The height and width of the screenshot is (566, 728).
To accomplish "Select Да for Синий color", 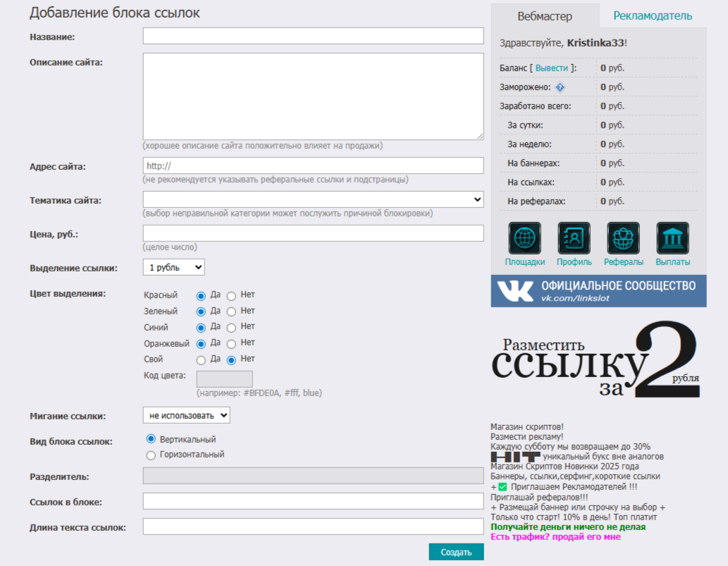I will click(x=201, y=328).
